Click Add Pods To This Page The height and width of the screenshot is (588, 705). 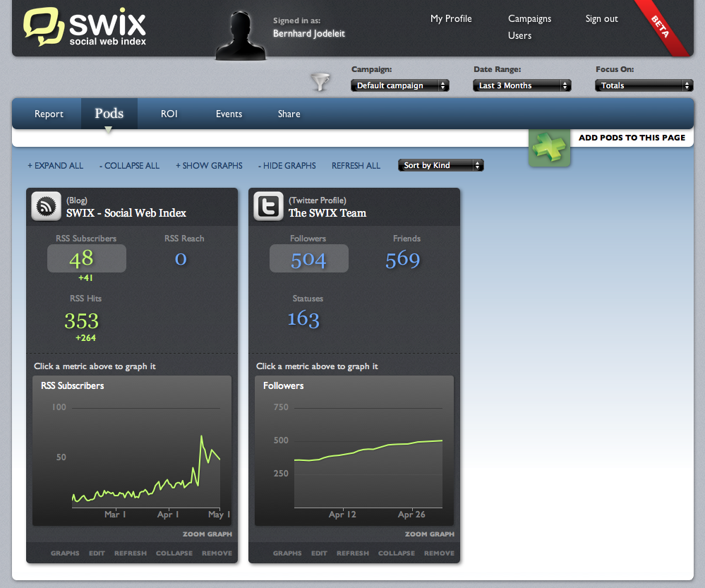click(632, 138)
